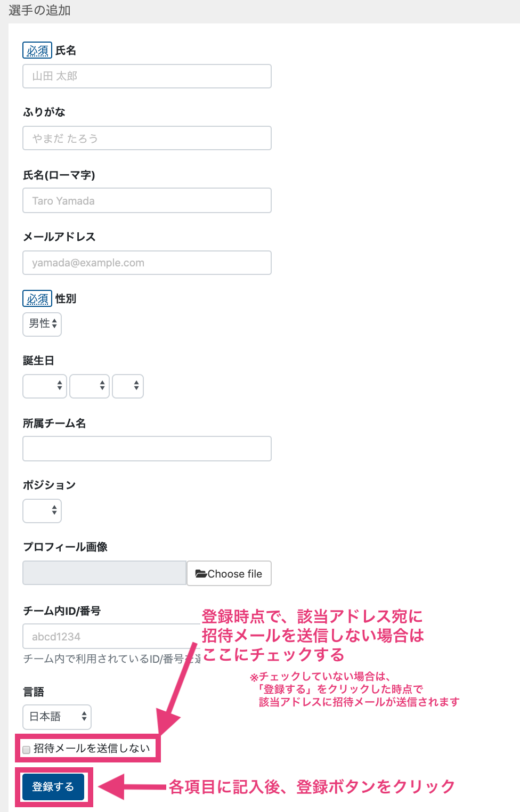Focus the ふりがな input field
The width and height of the screenshot is (520, 812).
point(147,138)
